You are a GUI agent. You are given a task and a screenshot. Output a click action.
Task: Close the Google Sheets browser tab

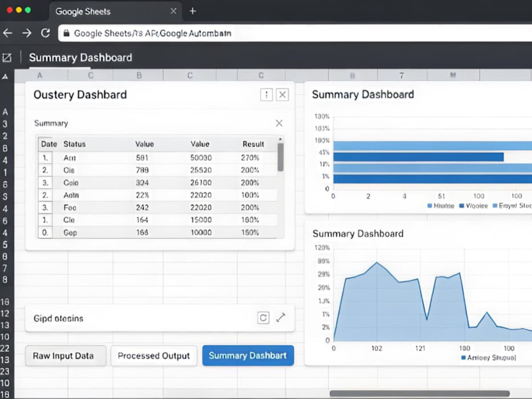click(173, 11)
